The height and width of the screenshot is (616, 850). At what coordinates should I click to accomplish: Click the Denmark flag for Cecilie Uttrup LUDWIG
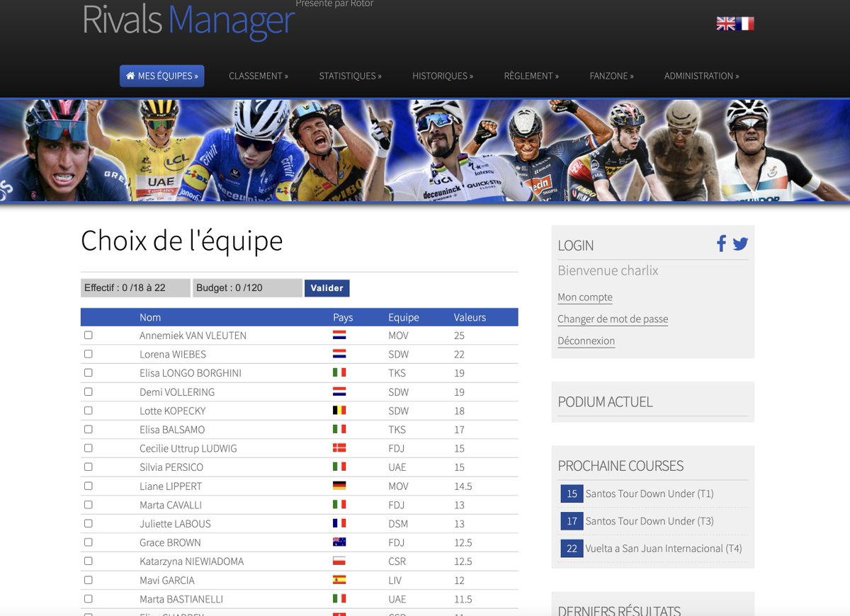point(339,448)
